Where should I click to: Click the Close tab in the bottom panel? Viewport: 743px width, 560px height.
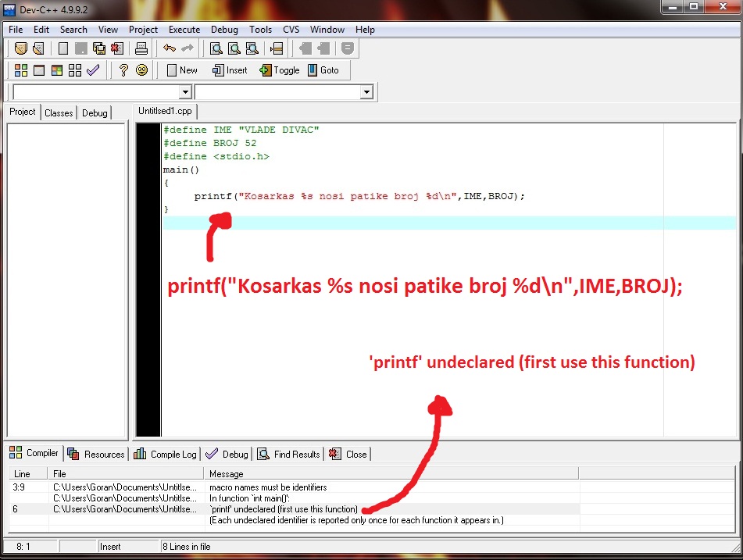coord(348,454)
